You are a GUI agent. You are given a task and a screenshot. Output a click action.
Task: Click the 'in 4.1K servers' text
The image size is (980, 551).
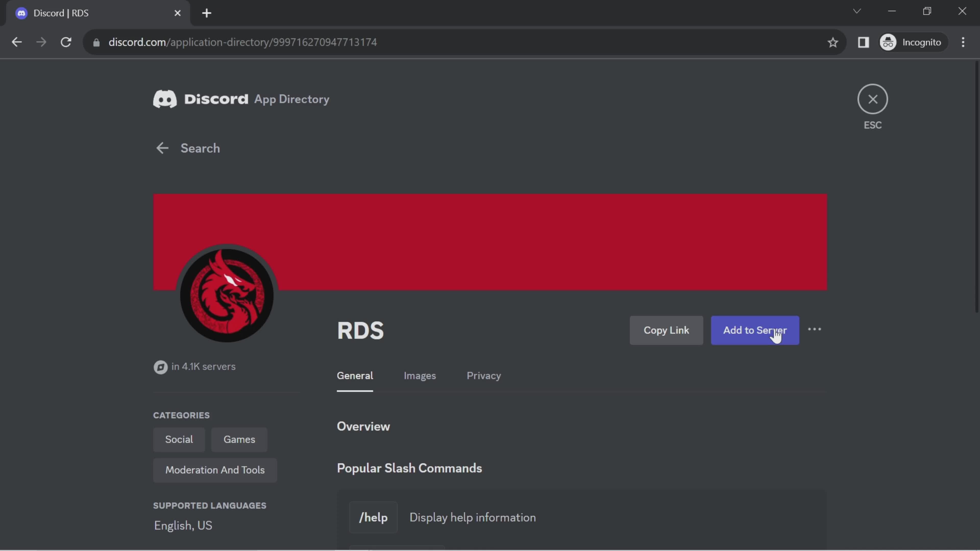point(203,367)
